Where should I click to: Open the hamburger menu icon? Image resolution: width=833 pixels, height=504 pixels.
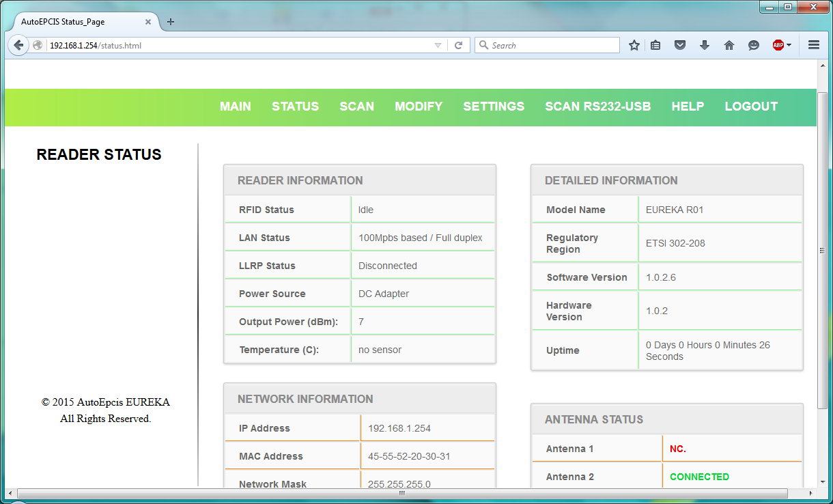pos(814,45)
